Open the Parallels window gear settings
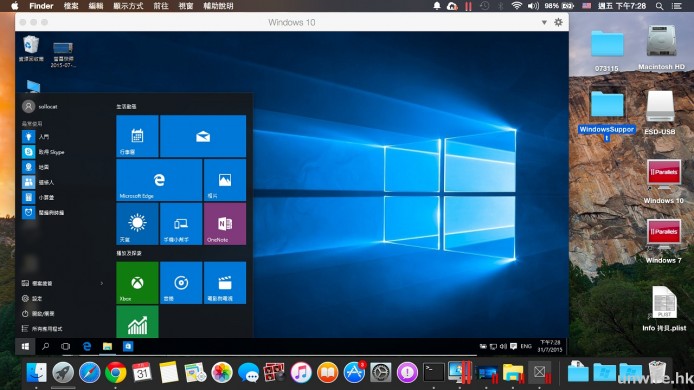Image resolution: width=694 pixels, height=390 pixels. point(559,22)
